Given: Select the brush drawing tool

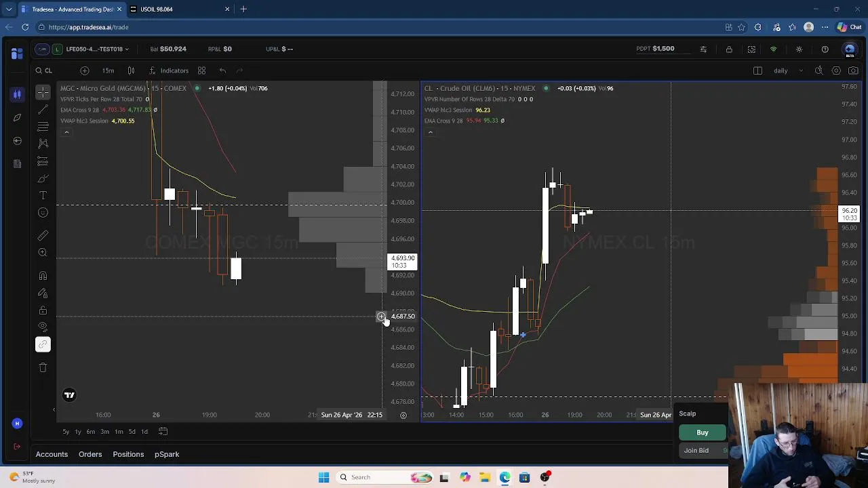Looking at the screenshot, I should [x=43, y=178].
